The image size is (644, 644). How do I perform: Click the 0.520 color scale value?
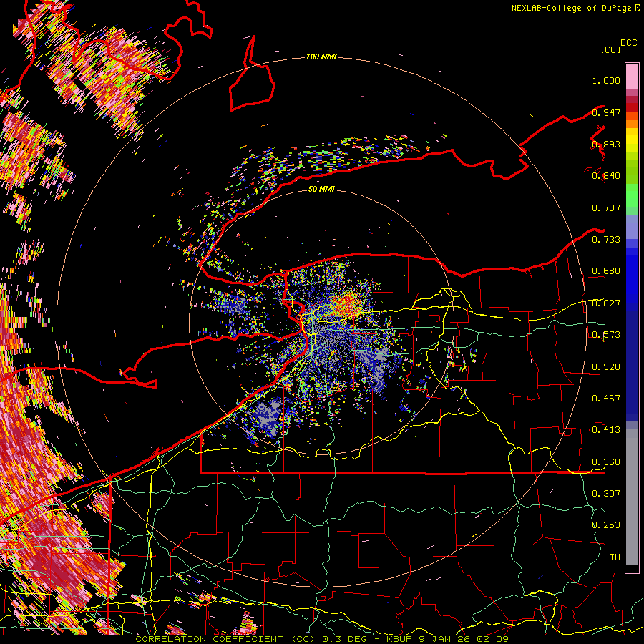(606, 367)
